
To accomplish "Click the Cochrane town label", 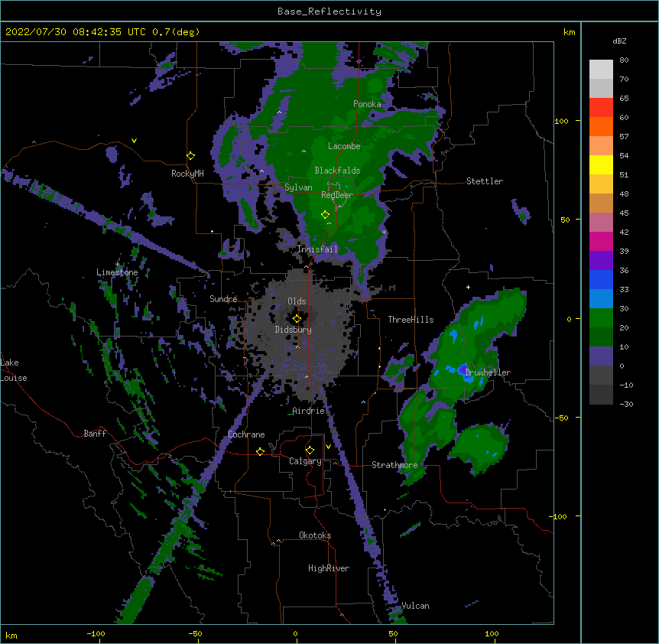I will [x=246, y=434].
